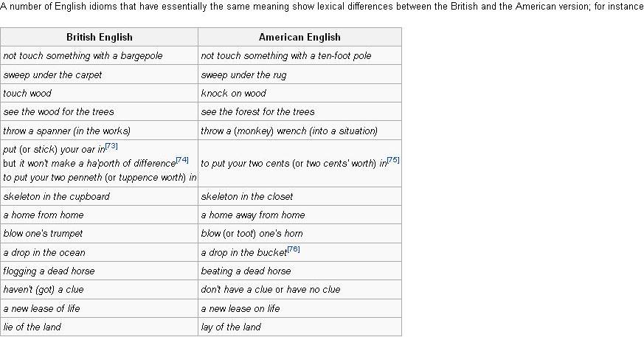Select 'skeleton in the cupboard' cell
644x337 pixels.
(x=100, y=196)
